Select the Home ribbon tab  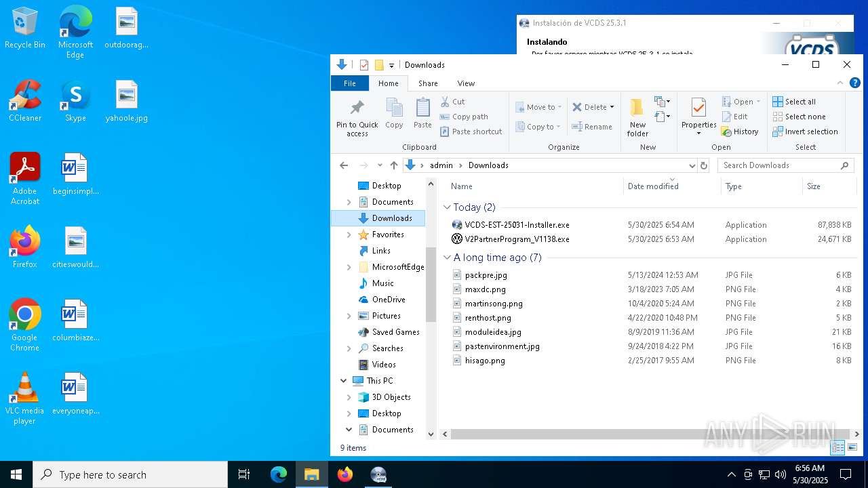point(389,83)
